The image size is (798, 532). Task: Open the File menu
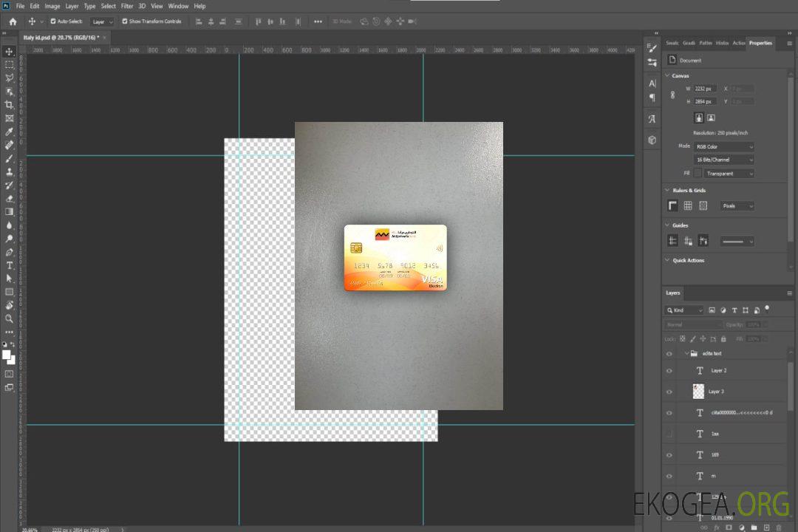point(21,6)
